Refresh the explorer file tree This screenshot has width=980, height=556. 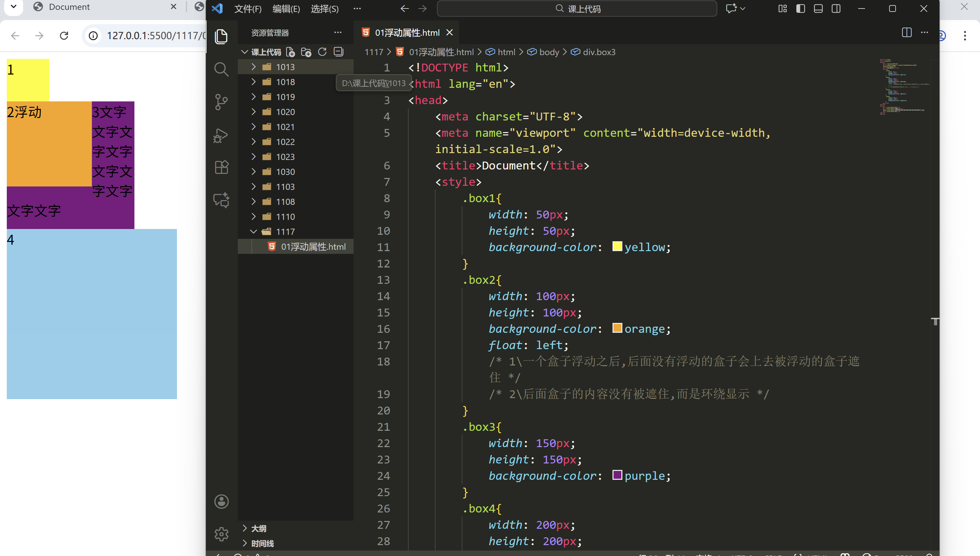click(322, 52)
